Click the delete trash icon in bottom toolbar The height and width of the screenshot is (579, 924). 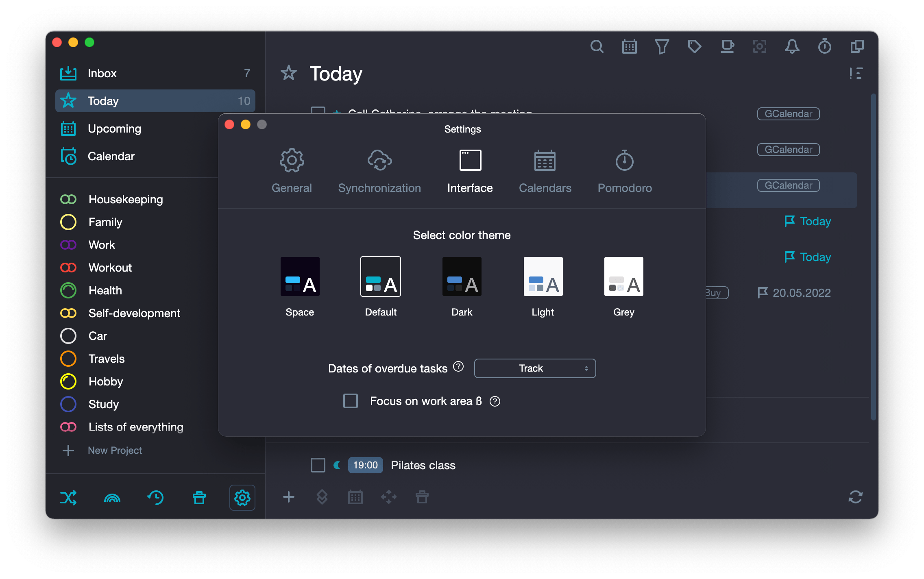click(x=422, y=497)
